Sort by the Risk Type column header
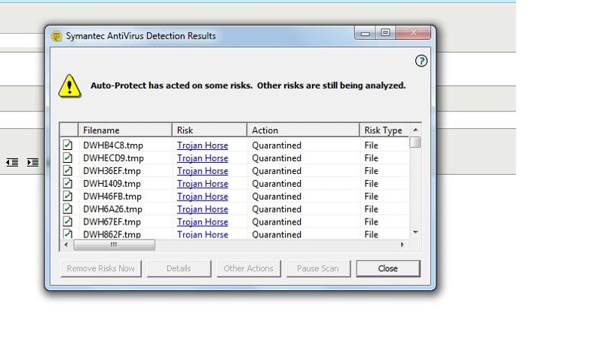Screen dimensions: 603x364 coord(384,130)
